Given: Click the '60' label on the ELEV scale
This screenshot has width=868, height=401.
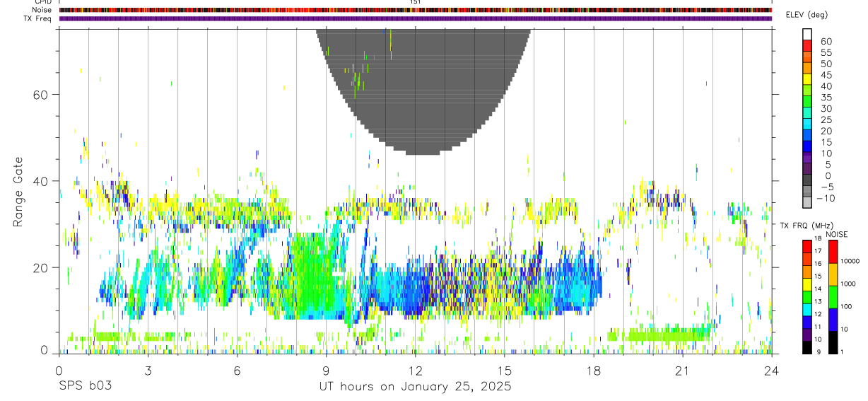Looking at the screenshot, I should 826,41.
